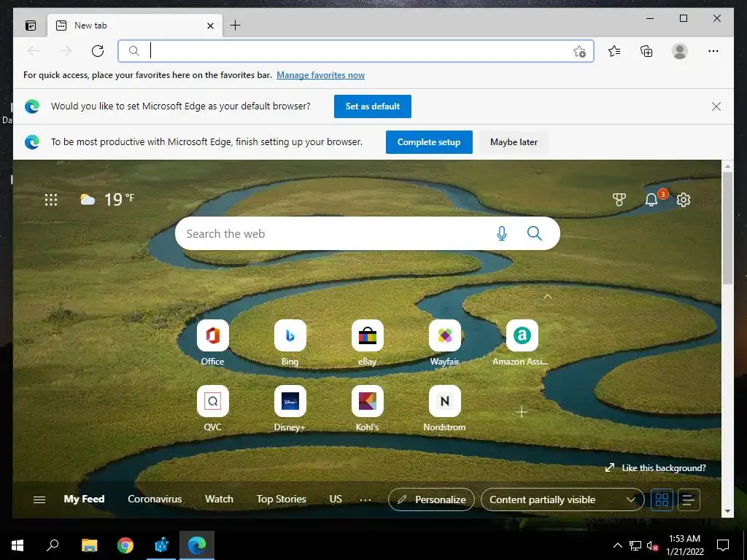Viewport: 747px width, 560px height.
Task: Click the scrollbar down arrow
Action: pos(727,511)
